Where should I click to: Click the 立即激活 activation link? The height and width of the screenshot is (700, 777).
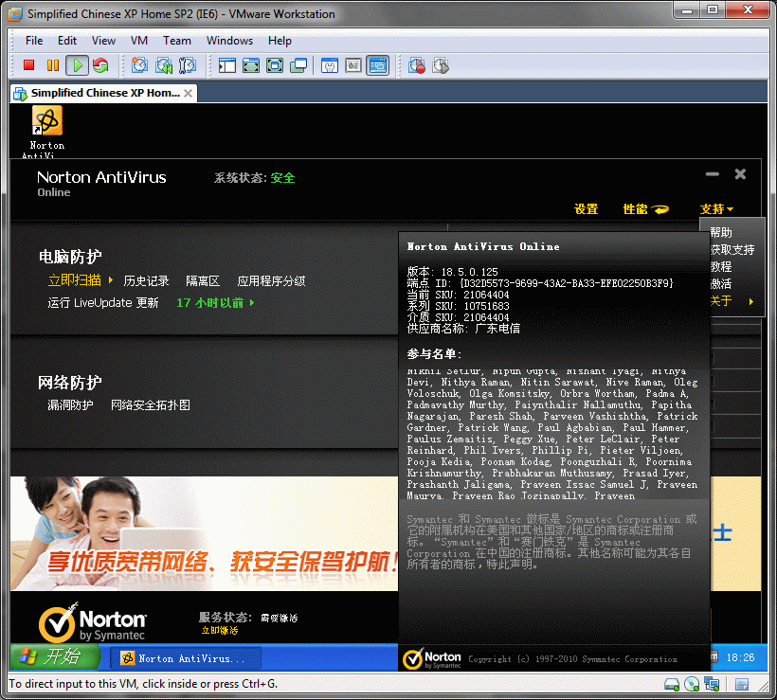[219, 630]
